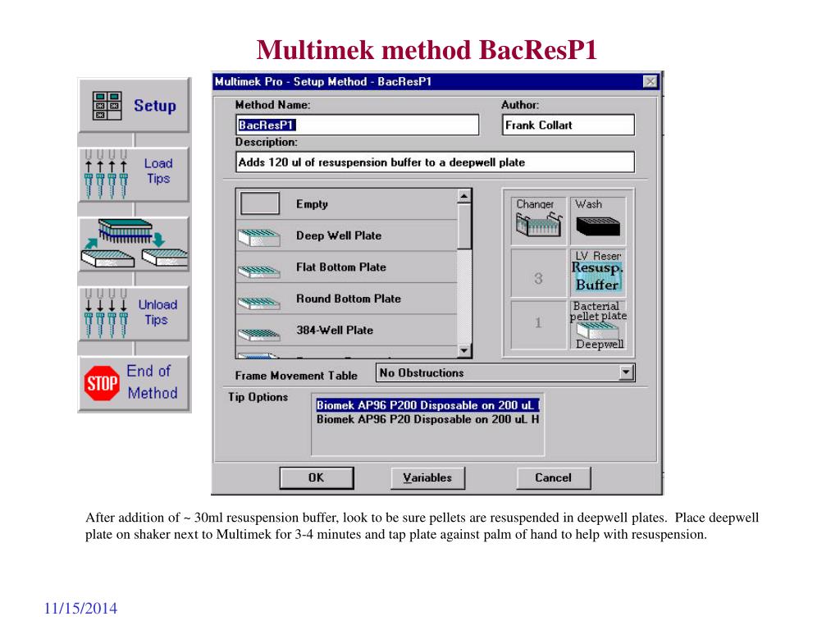
Task: Click the Cancel button
Action: [x=554, y=477]
